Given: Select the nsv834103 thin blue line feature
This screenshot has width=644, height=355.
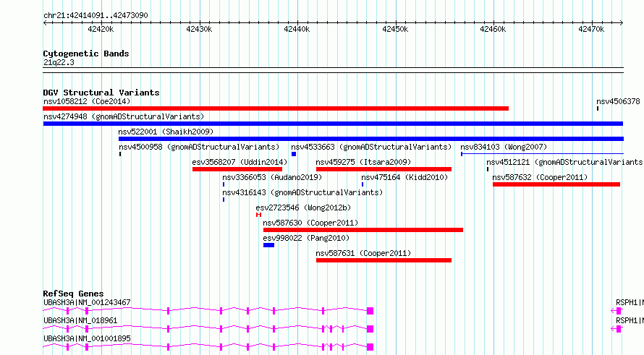Looking at the screenshot, I should (x=542, y=154).
